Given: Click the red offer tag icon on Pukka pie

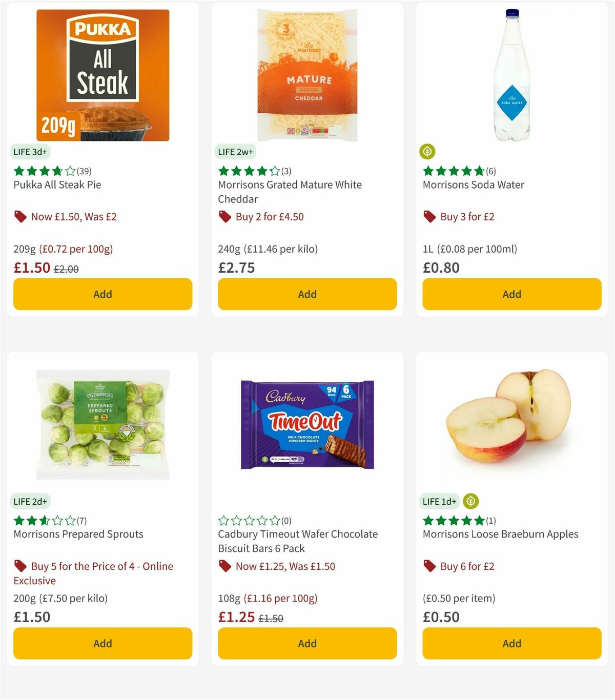Looking at the screenshot, I should (20, 216).
